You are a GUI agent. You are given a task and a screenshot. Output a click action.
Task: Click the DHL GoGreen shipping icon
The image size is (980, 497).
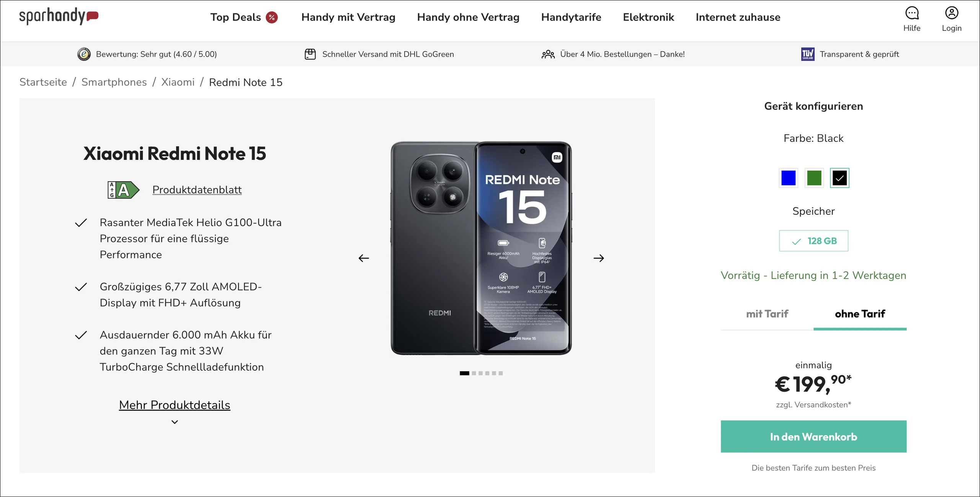tap(310, 54)
